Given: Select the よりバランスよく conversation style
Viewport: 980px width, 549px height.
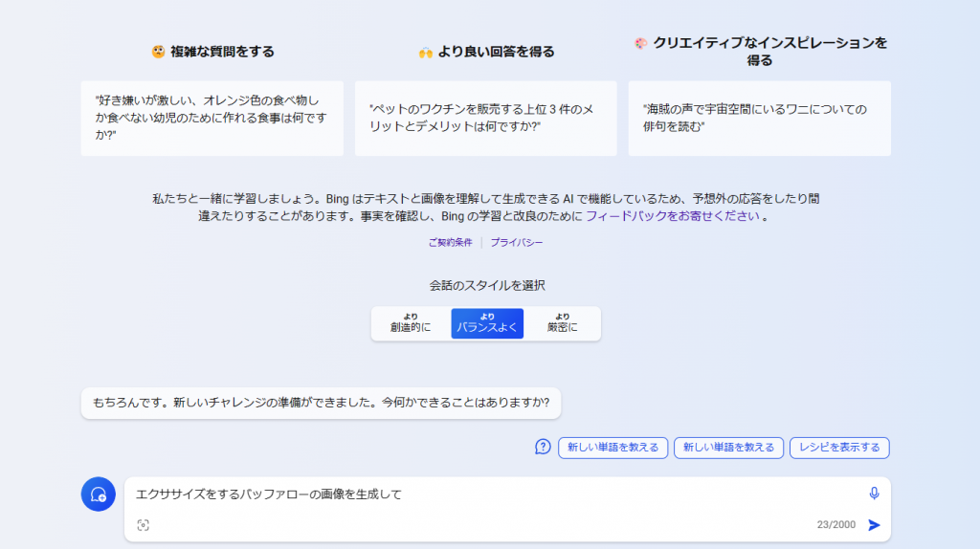Looking at the screenshot, I should pos(487,323).
